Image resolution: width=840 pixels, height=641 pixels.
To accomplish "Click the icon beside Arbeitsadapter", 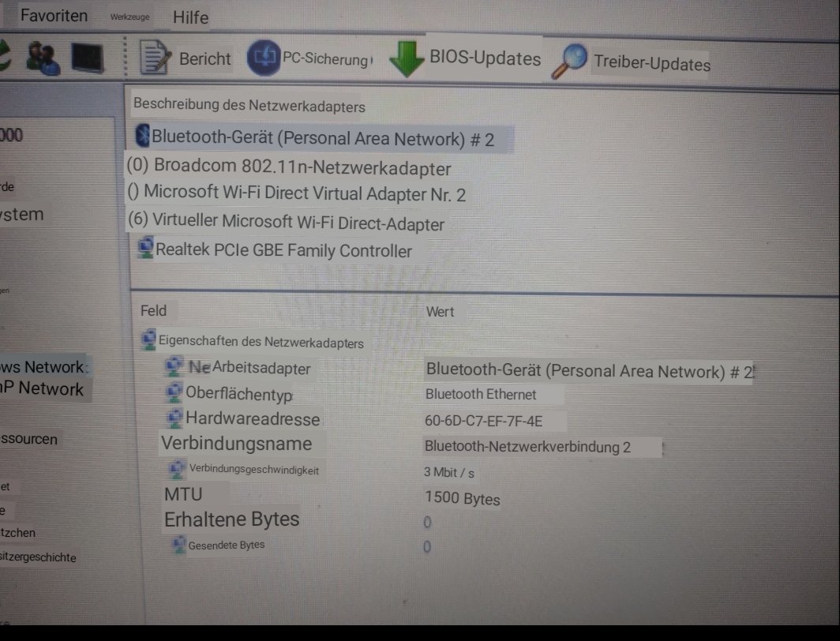I will (174, 366).
